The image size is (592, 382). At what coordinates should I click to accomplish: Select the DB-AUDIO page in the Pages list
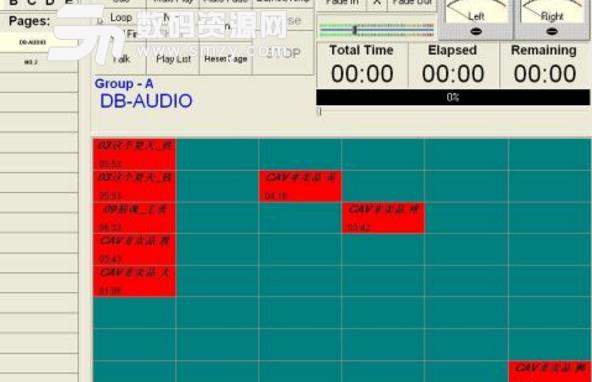[x=39, y=42]
